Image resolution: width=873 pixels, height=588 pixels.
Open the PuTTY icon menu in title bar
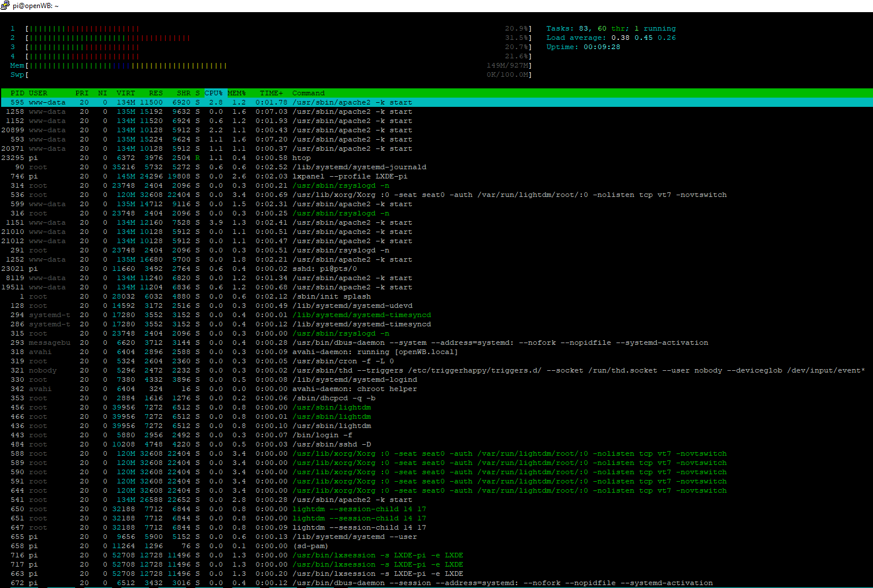coord(5,5)
